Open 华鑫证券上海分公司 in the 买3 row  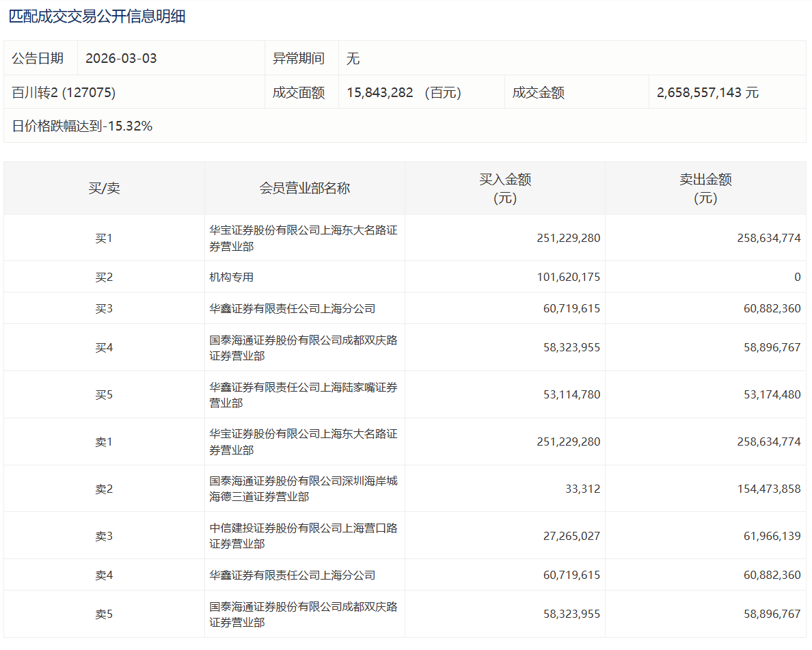pos(293,309)
